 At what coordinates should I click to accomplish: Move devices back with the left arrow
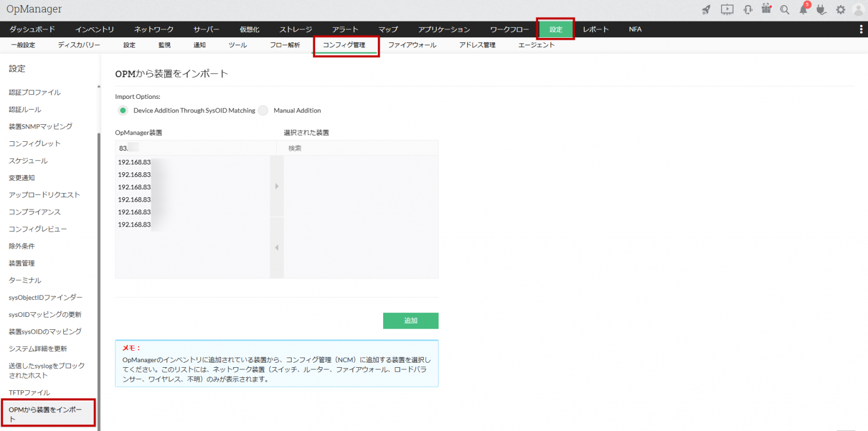click(x=276, y=247)
